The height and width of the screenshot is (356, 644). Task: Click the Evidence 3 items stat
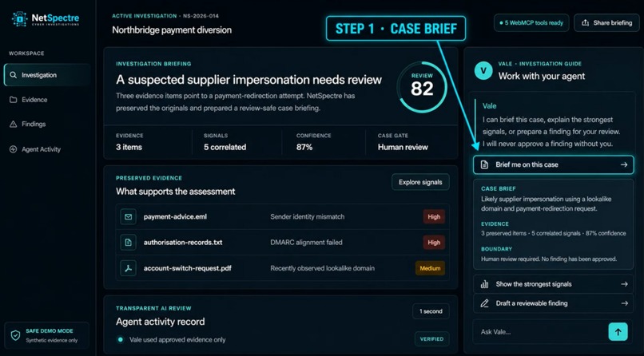(x=130, y=142)
